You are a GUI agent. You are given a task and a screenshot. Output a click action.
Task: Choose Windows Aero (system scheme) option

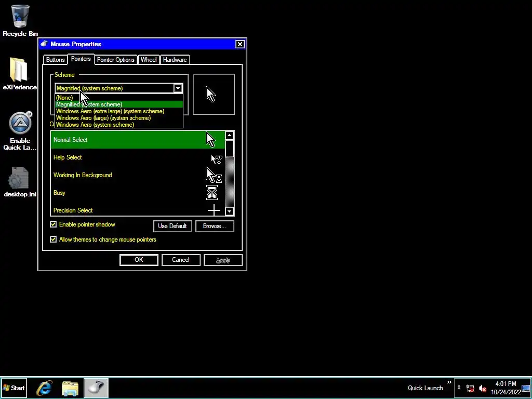pyautogui.click(x=119, y=125)
